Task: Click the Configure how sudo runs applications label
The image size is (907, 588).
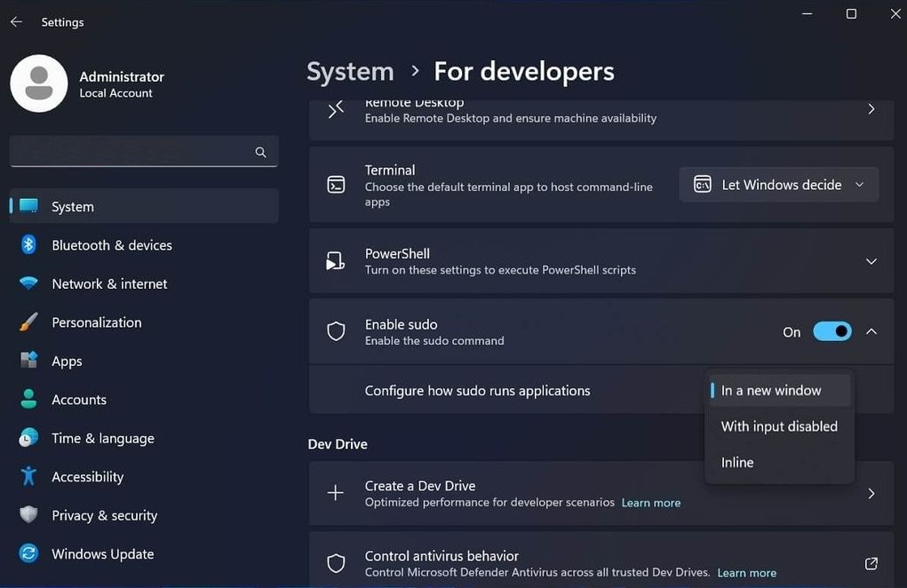Action: coord(477,390)
